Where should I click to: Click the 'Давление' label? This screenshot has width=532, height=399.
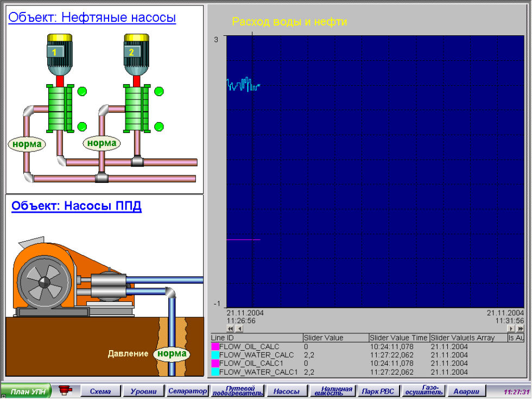(x=128, y=354)
